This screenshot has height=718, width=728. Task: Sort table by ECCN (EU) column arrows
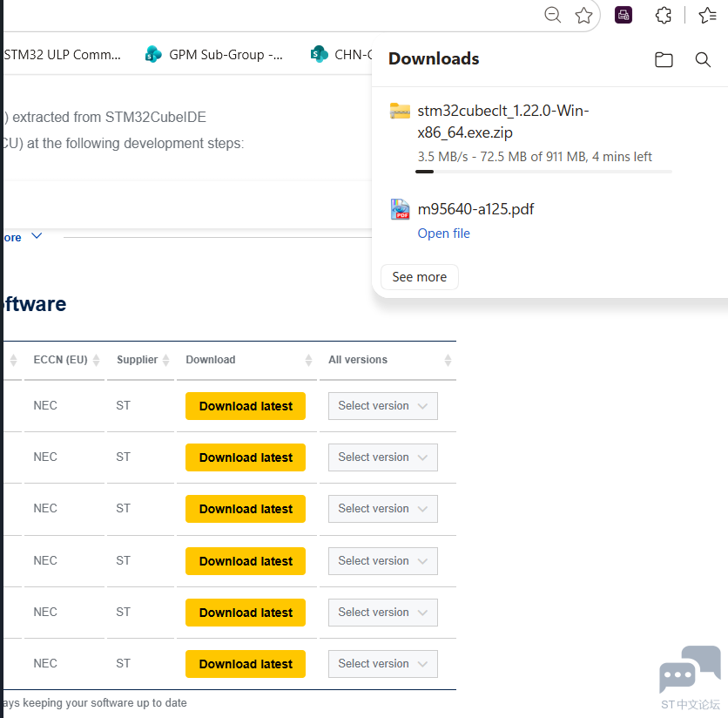(x=96, y=360)
